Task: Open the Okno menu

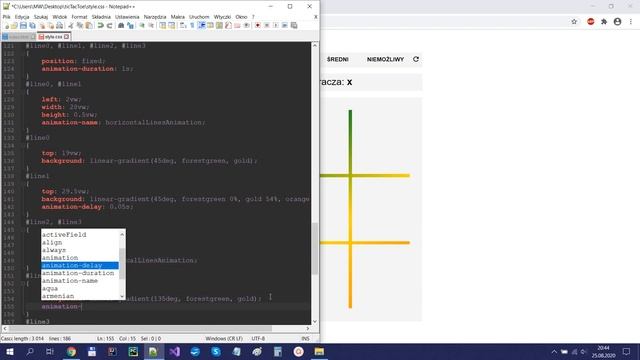Action: click(x=241, y=17)
